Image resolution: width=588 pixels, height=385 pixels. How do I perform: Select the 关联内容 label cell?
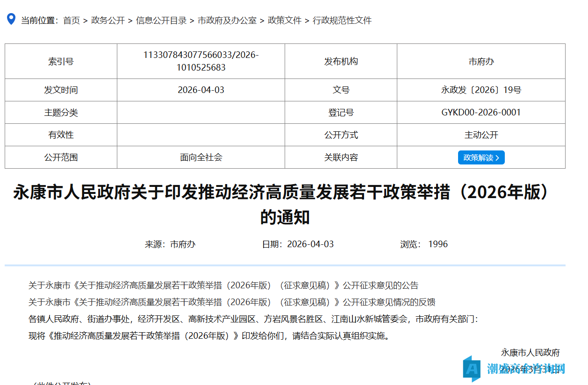[x=341, y=157]
